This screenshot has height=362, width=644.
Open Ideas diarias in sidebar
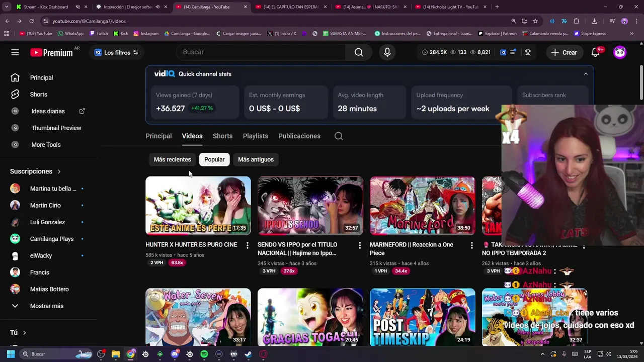click(48, 111)
